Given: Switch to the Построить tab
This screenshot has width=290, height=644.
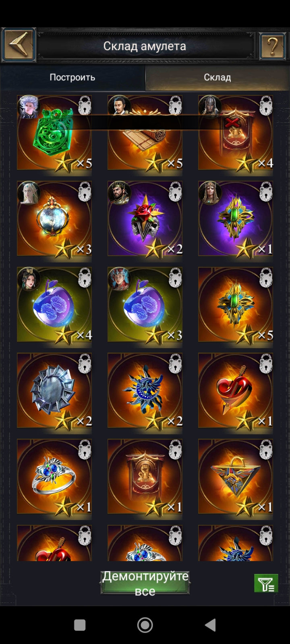Looking at the screenshot, I should [72, 77].
